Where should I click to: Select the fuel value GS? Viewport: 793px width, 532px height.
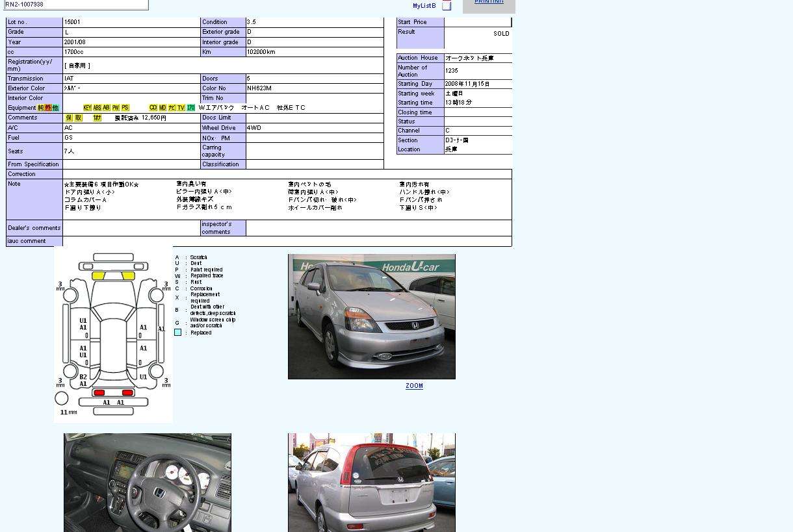tap(68, 138)
